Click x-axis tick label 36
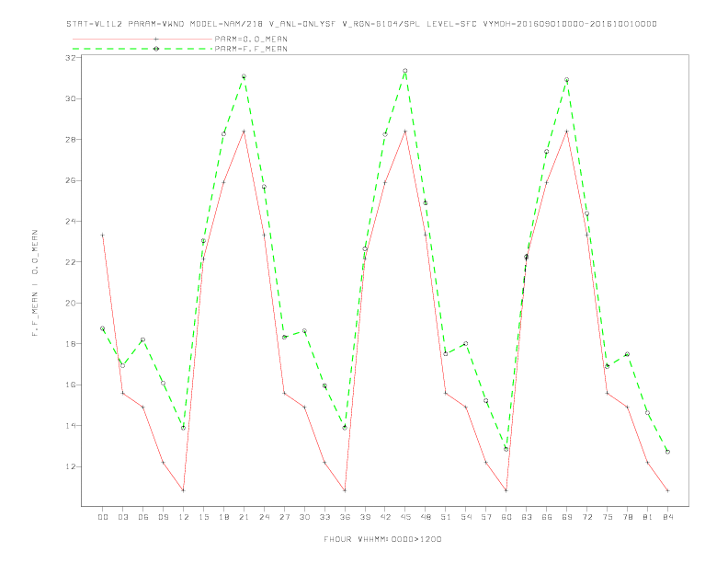The height and width of the screenshot is (563, 728). point(345,517)
